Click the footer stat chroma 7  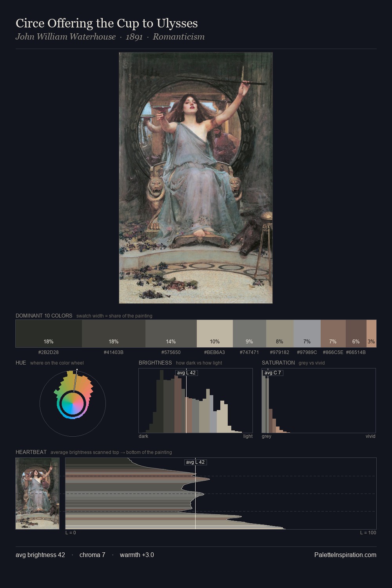tap(93, 555)
